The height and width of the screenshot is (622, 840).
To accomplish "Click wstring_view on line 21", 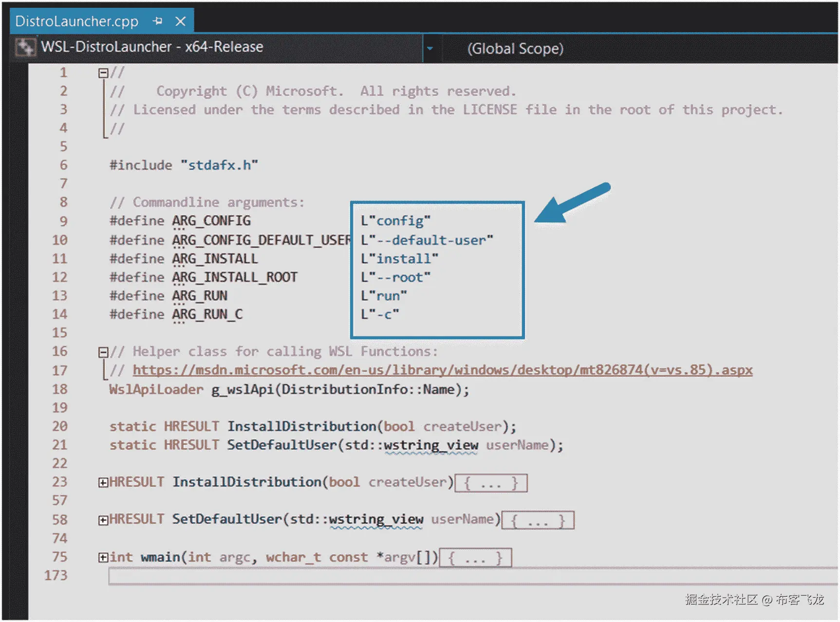I will coord(431,445).
